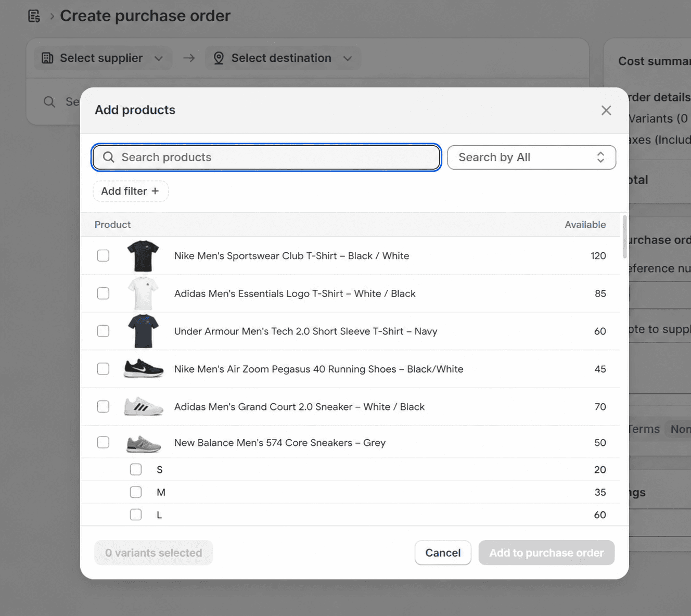
Task: Click Adidas Men's Grand Court 2.0 Sneaker name
Action: click(x=299, y=406)
